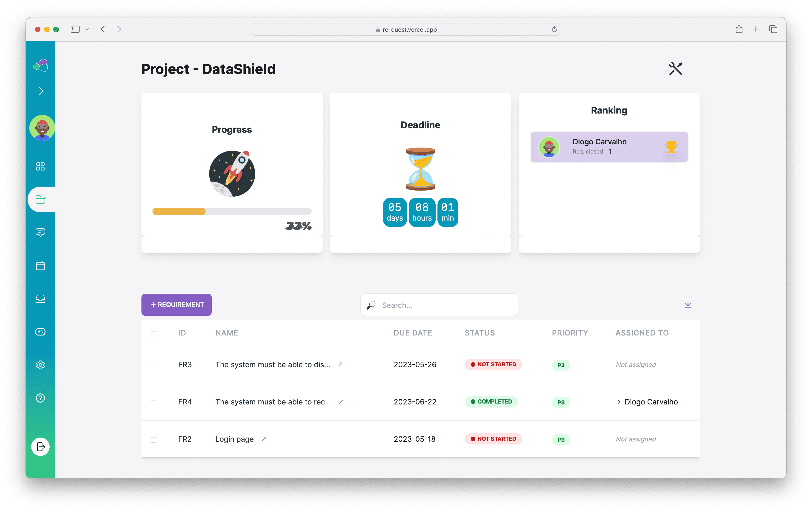812x512 pixels.
Task: Expand the sidebar with the chevron arrow
Action: pos(41,91)
